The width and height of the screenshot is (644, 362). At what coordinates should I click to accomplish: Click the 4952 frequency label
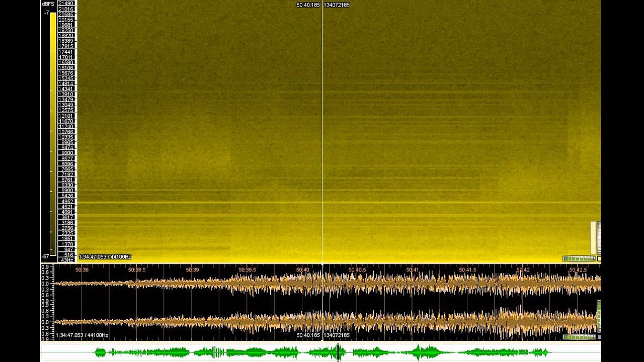pyautogui.click(x=67, y=202)
